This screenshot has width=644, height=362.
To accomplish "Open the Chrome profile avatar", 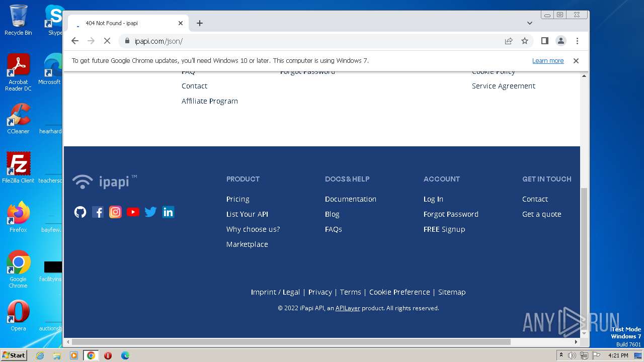I will (561, 41).
